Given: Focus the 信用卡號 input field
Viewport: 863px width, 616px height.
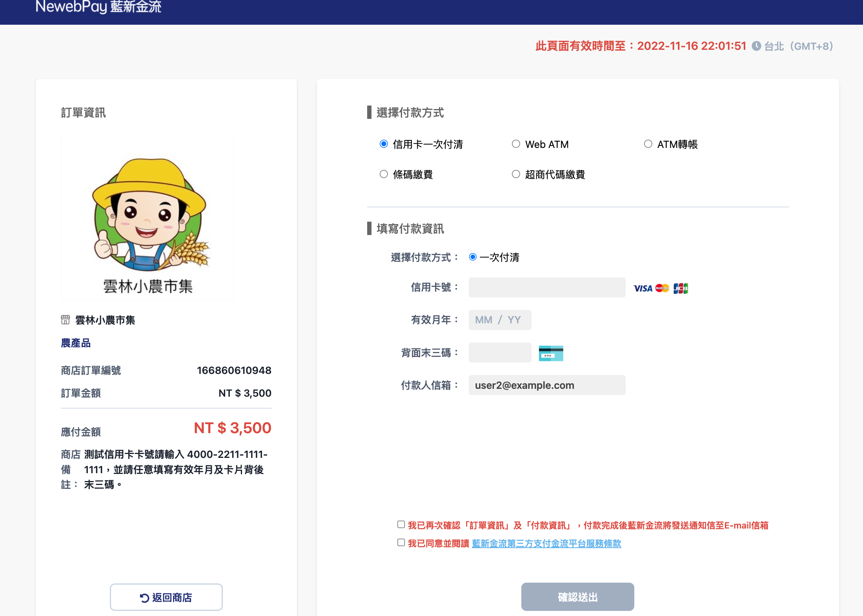Looking at the screenshot, I should coord(547,287).
